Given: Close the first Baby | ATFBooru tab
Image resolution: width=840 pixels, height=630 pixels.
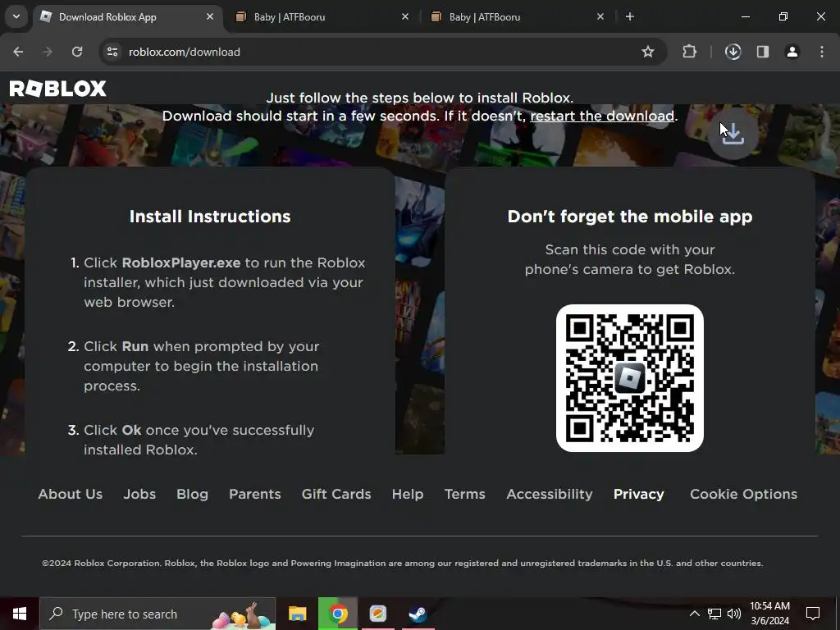Looking at the screenshot, I should pyautogui.click(x=405, y=17).
